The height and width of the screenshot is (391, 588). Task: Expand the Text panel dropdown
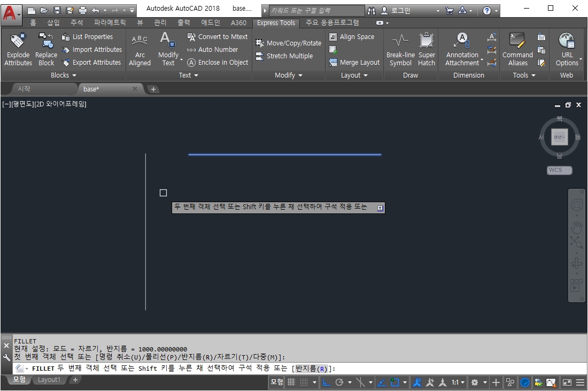188,75
